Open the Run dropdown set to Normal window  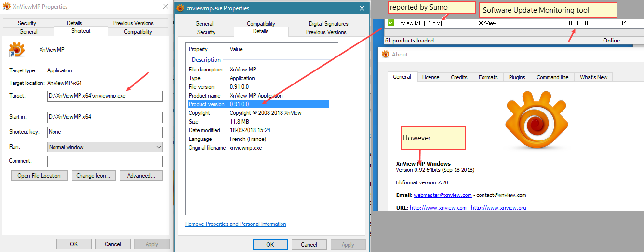pos(105,147)
